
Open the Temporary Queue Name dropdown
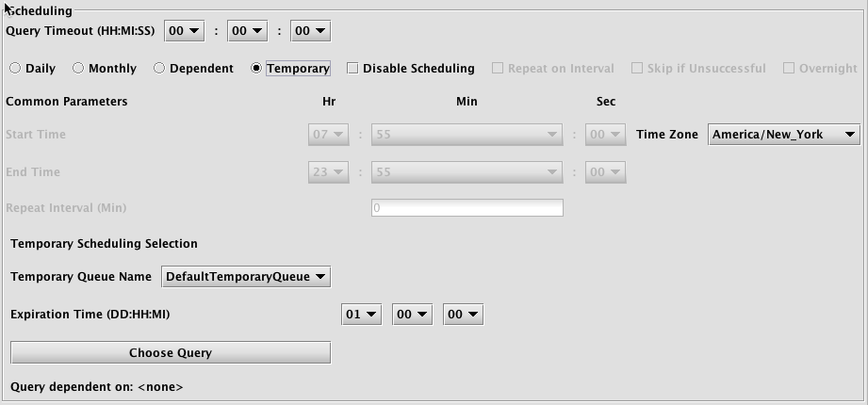tap(246, 277)
